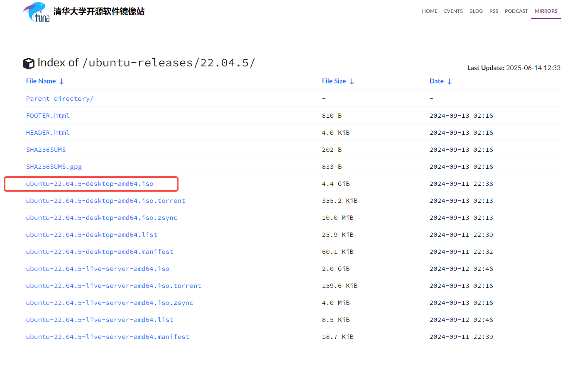Click the 810 B size value
The image size is (577, 392).
332,116
